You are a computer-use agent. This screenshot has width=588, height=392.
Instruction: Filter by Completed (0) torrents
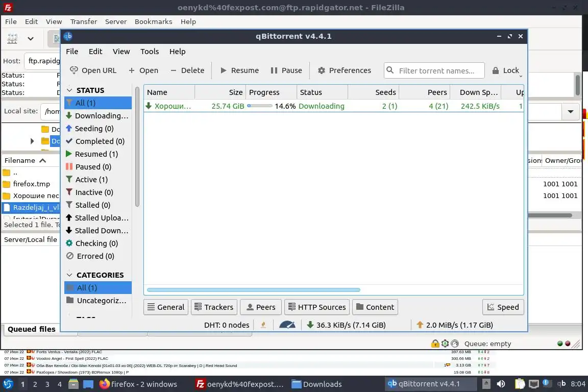[98, 141]
